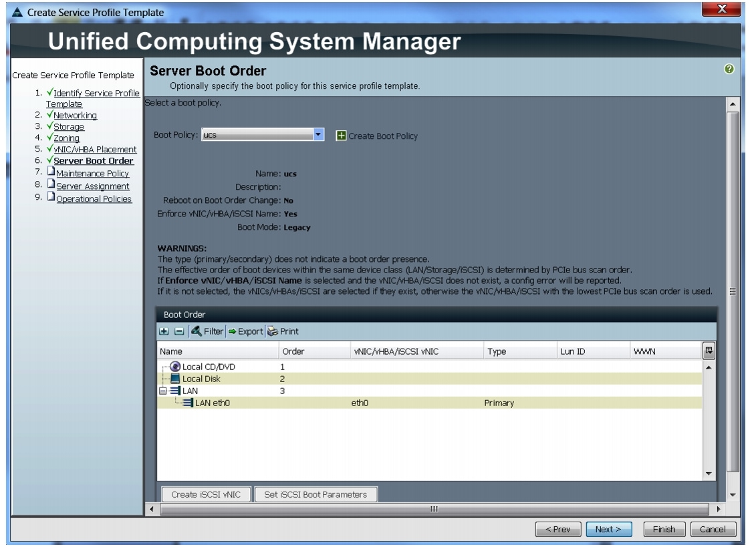756x549 pixels.
Task: Select the LAN row
Action: click(430, 391)
